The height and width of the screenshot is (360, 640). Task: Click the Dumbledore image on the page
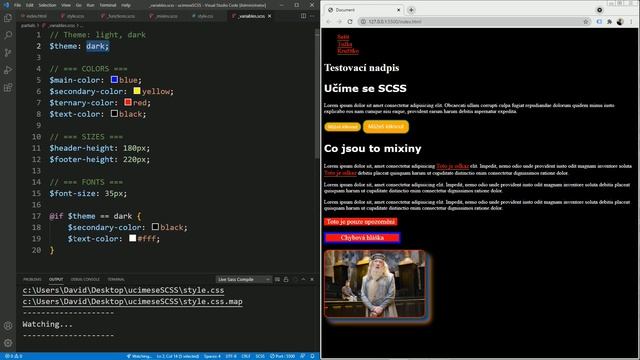coord(375,284)
